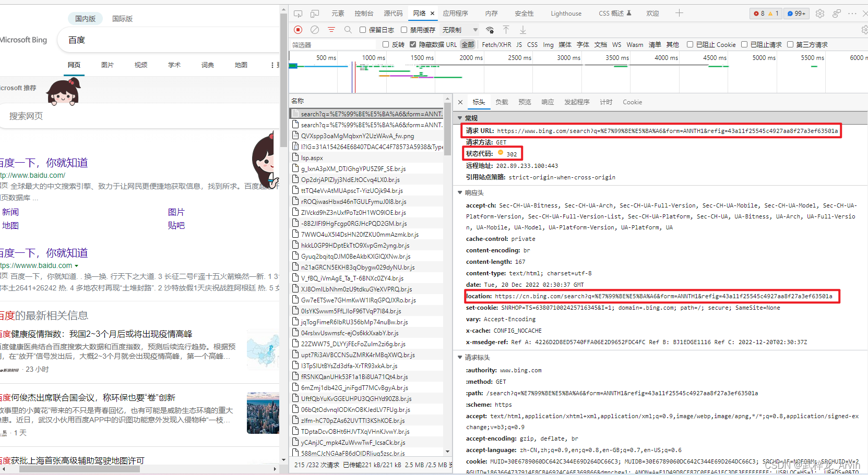The height and width of the screenshot is (475, 868).
Task: Open network search magnifier icon
Action: click(348, 30)
